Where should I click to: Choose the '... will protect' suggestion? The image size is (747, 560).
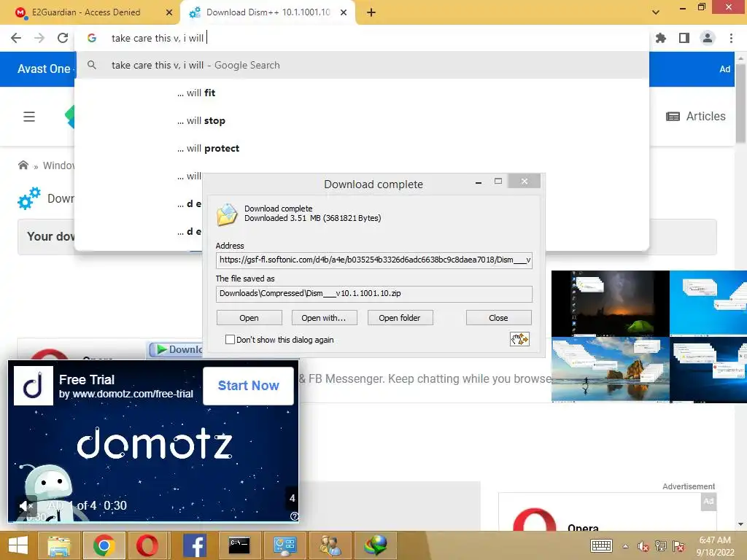362,148
